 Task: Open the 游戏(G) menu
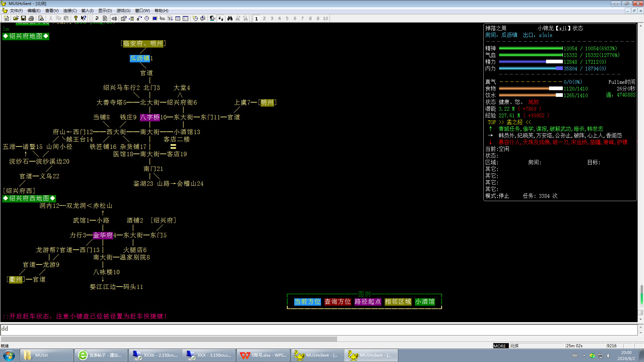123,11
